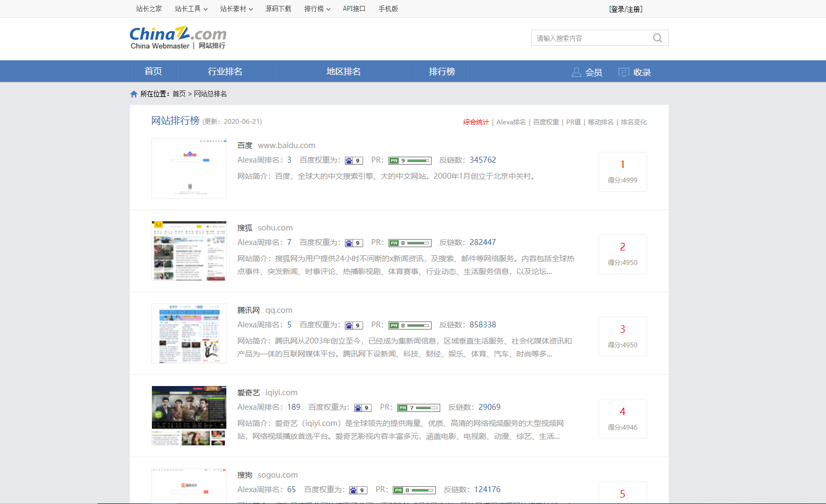Click Alexa rank 189 for 爱奇艺
The height and width of the screenshot is (504, 826).
(294, 407)
